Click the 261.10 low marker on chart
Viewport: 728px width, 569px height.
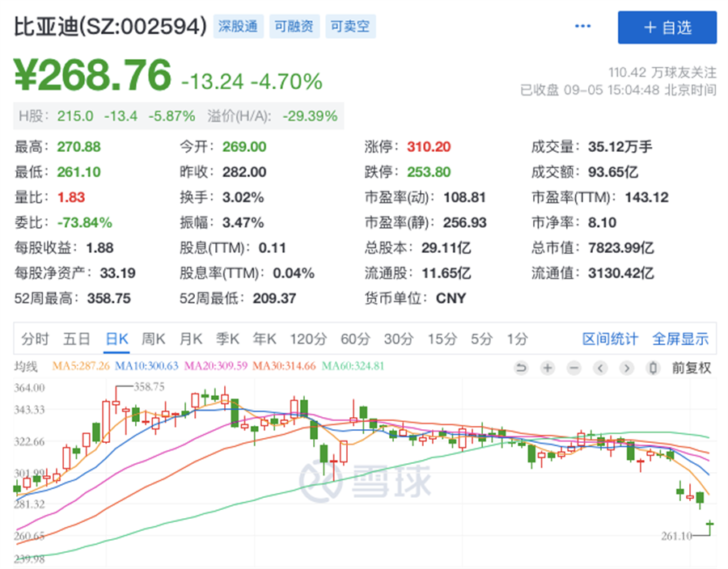676,536
